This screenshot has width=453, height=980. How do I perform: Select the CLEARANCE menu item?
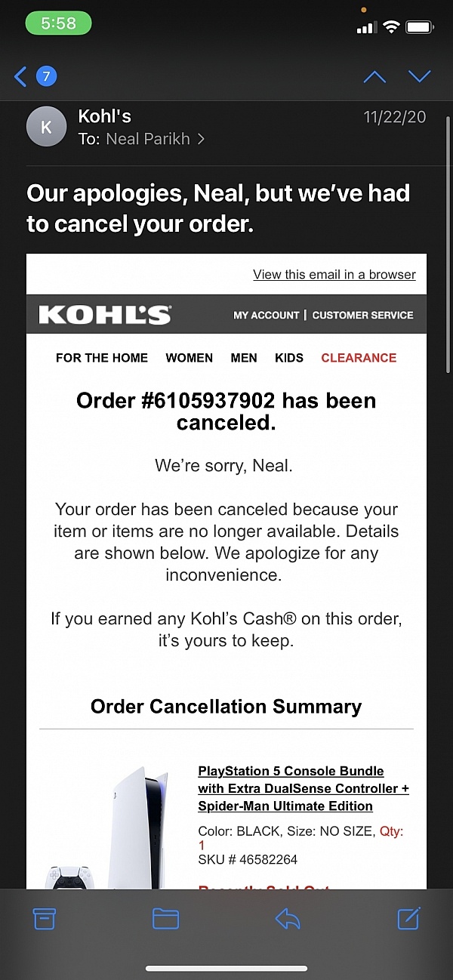pyautogui.click(x=359, y=358)
